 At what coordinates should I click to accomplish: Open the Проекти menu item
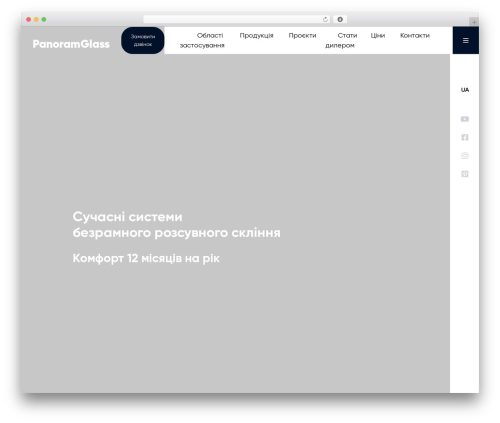[302, 35]
